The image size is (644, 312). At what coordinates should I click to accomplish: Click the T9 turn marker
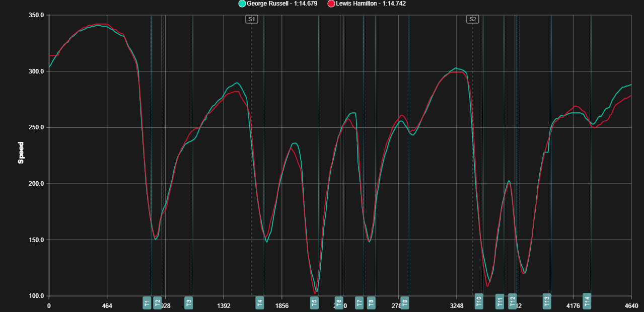pyautogui.click(x=405, y=302)
